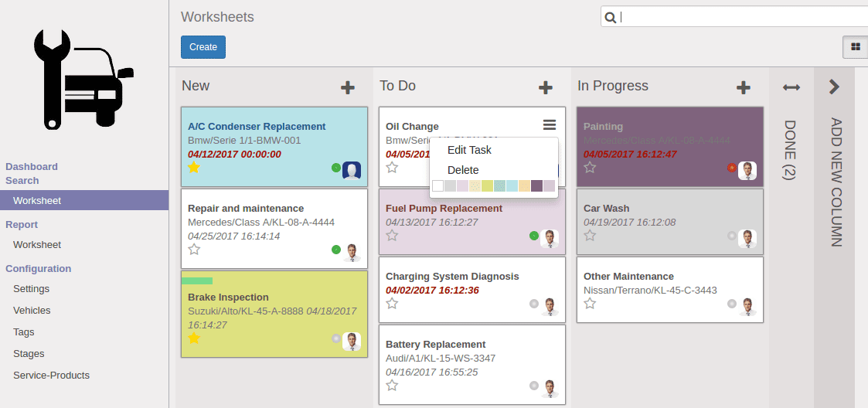The height and width of the screenshot is (408, 868).
Task: Open the Oil Change card hamburger menu
Action: pos(550,125)
